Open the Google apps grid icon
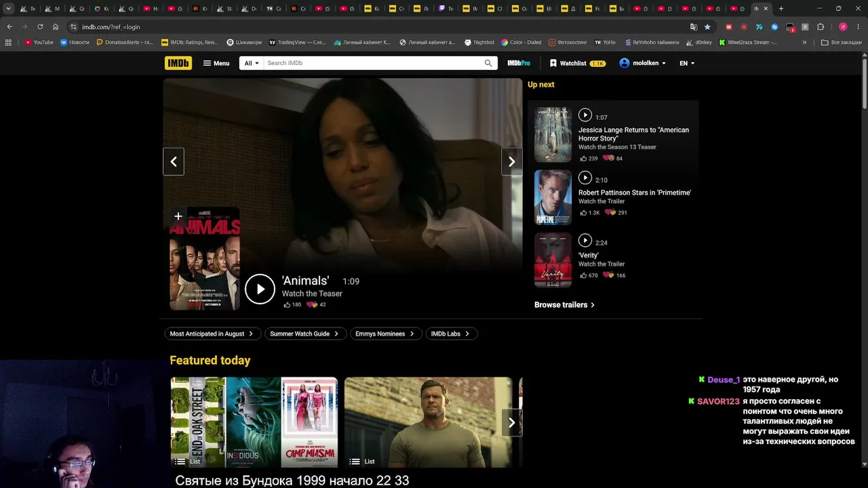The height and width of the screenshot is (488, 868). (8, 42)
